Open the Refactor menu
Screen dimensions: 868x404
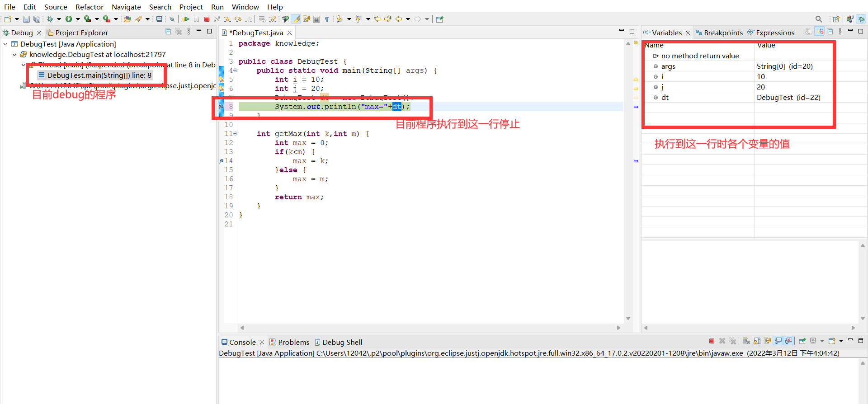(x=90, y=7)
